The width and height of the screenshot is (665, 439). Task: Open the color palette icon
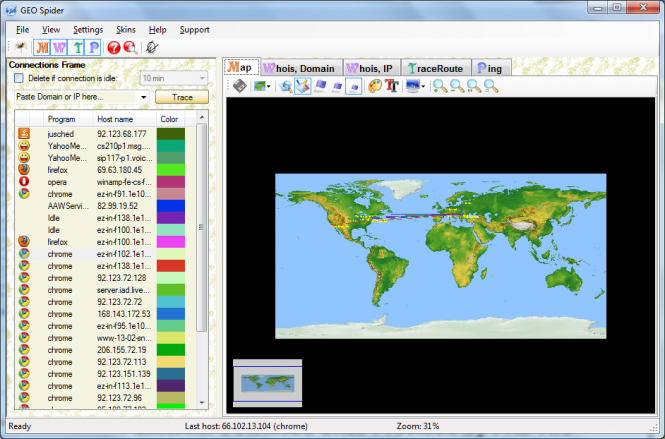click(375, 86)
